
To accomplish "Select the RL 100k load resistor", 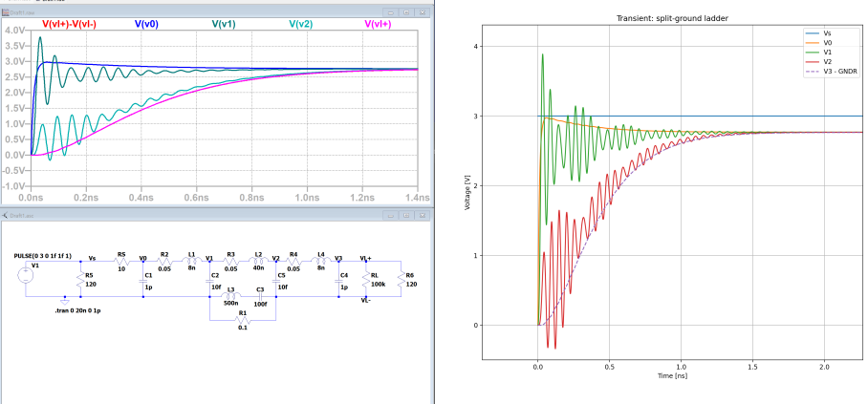I will pos(364,277).
